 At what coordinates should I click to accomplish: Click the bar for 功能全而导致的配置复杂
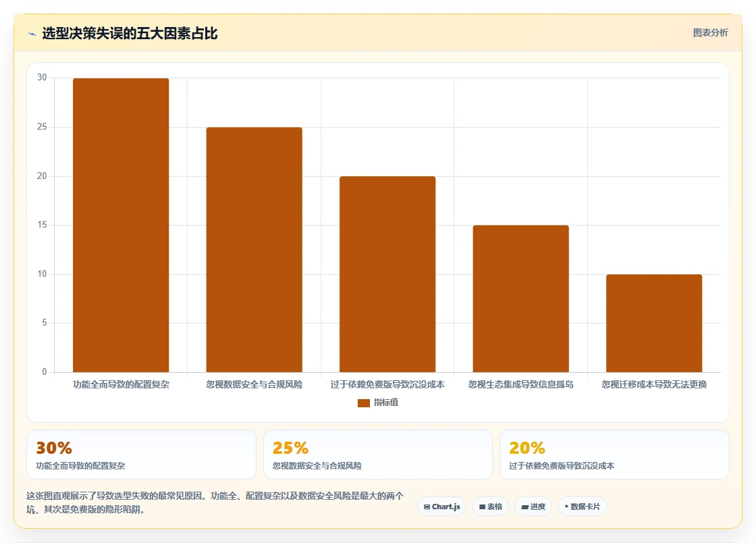click(121, 225)
